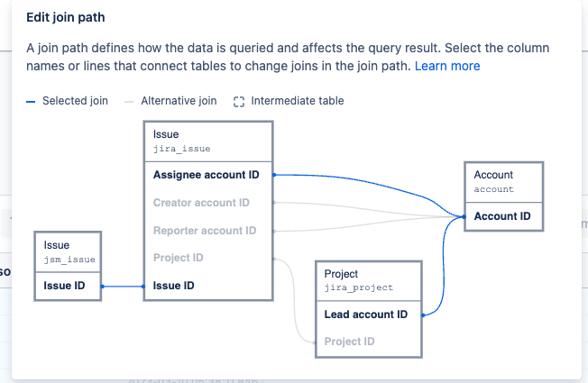Click the grey Alternative join legend marker
Viewport: 588px width, 383px height.
(129, 102)
